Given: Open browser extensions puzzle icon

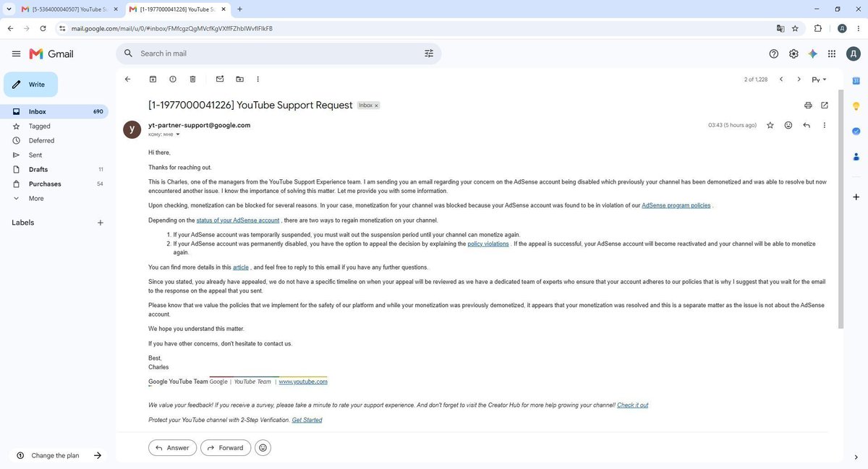Looking at the screenshot, I should tap(818, 28).
